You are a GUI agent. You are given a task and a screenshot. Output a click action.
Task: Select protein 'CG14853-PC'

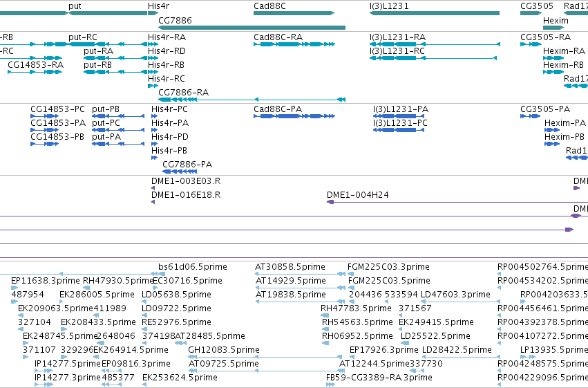(x=57, y=109)
